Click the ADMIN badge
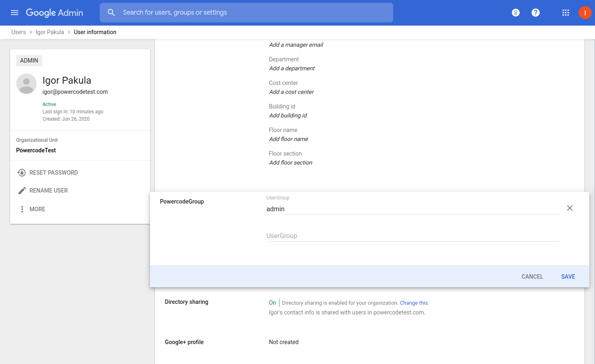595x364 pixels. (29, 61)
